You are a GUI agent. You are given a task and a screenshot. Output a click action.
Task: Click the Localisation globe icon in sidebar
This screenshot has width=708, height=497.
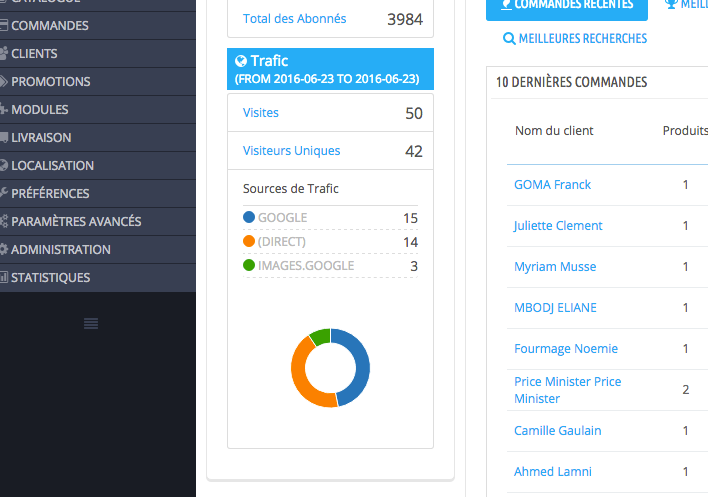tap(4, 165)
